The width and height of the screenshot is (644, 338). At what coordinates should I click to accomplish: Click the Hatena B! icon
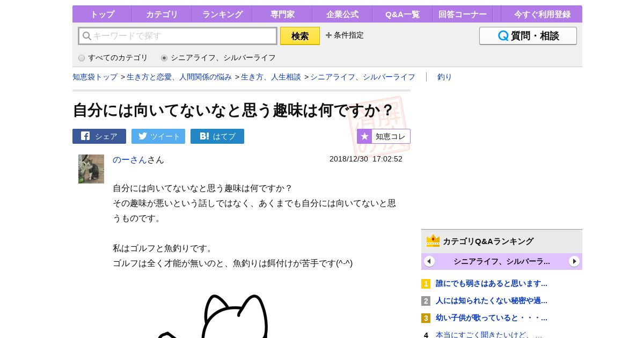204,136
